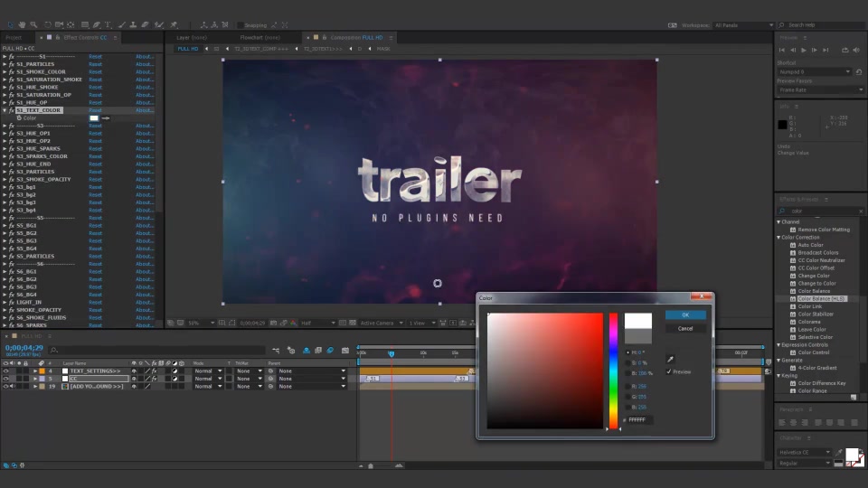
Task: Open the Workspace All Panels dropdown
Action: (743, 25)
